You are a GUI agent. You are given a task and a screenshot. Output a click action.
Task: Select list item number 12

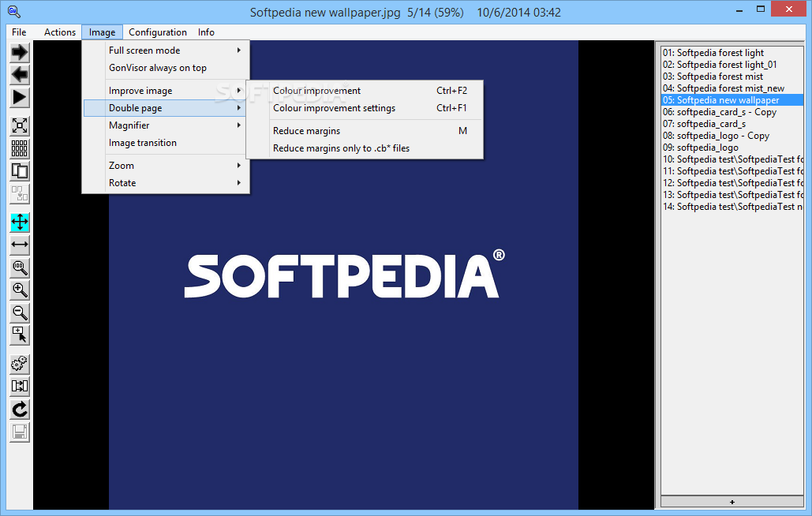point(732,183)
